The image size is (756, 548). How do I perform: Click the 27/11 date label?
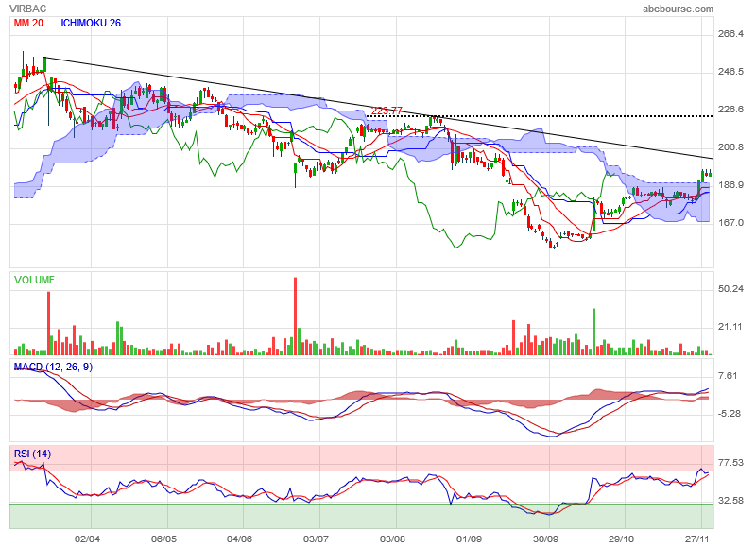pos(697,539)
